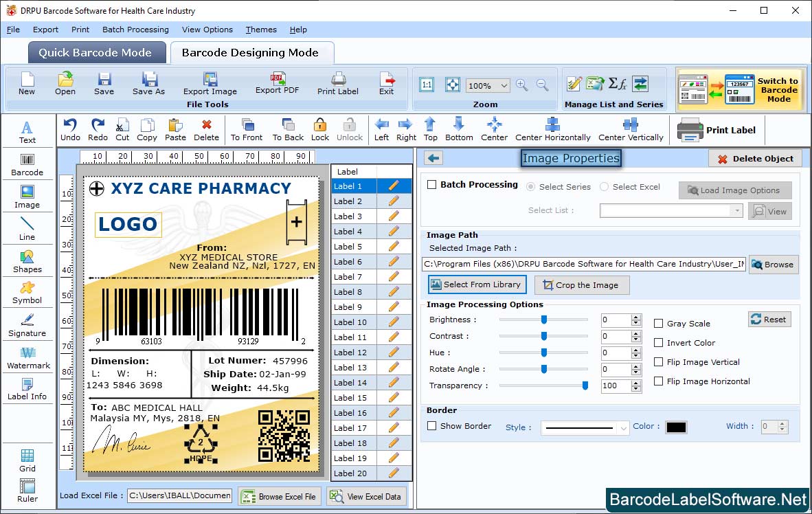Select the Select Excel radio button
Image resolution: width=812 pixels, height=514 pixels.
tap(605, 186)
